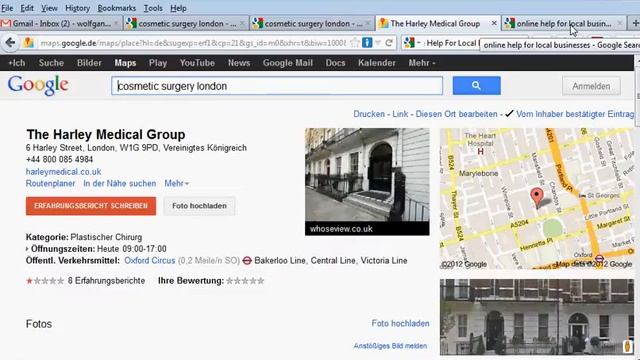Click into the cosmetic surgery london search field
This screenshot has width=640, height=360.
277,86
